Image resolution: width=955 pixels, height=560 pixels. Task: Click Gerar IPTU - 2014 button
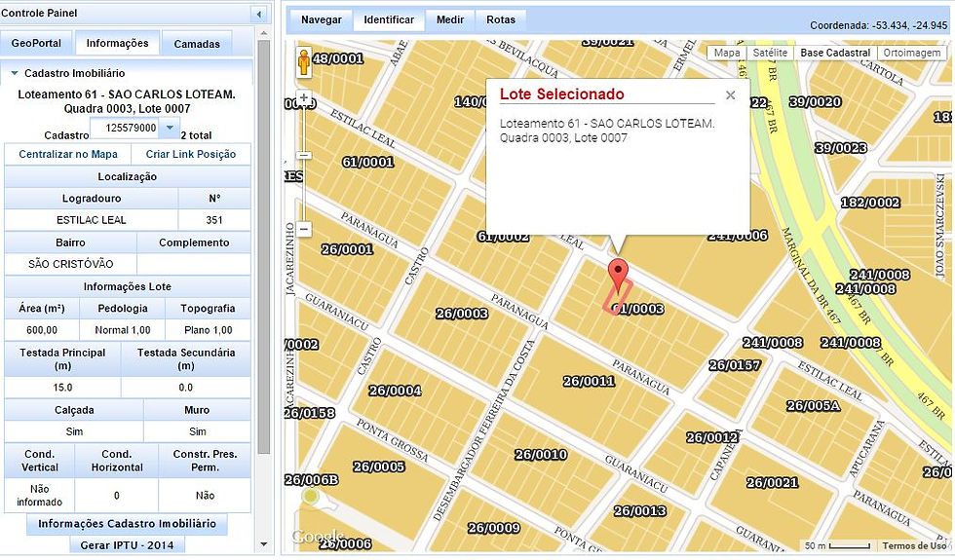point(127,545)
